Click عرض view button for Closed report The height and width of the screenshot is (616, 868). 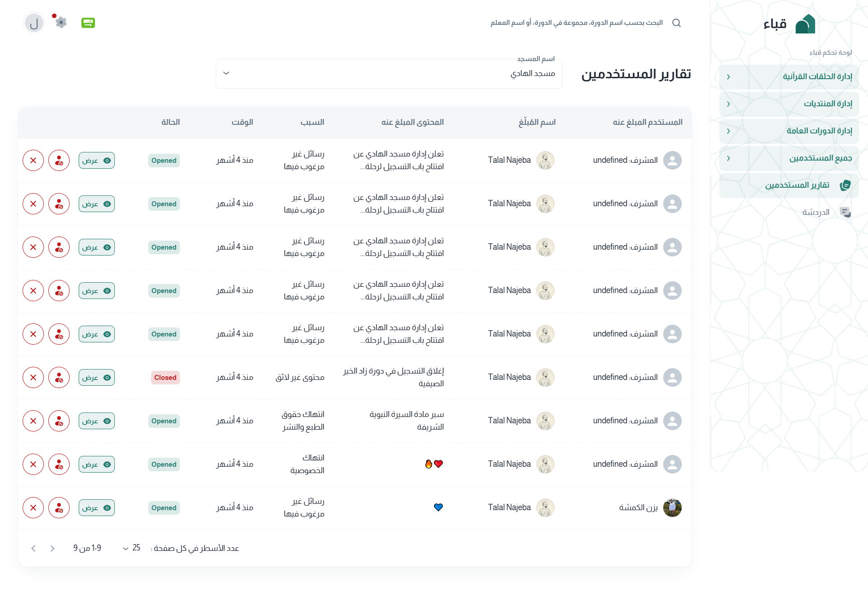97,378
